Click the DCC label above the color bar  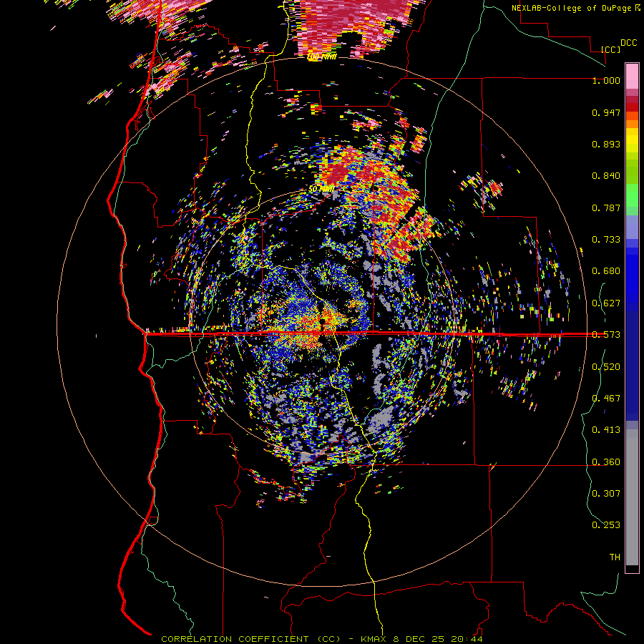628,43
